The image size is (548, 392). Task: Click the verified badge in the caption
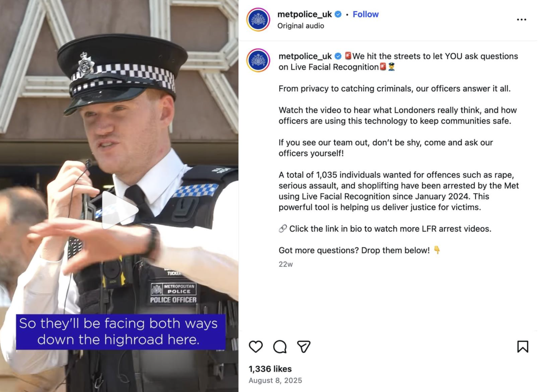pyautogui.click(x=338, y=56)
